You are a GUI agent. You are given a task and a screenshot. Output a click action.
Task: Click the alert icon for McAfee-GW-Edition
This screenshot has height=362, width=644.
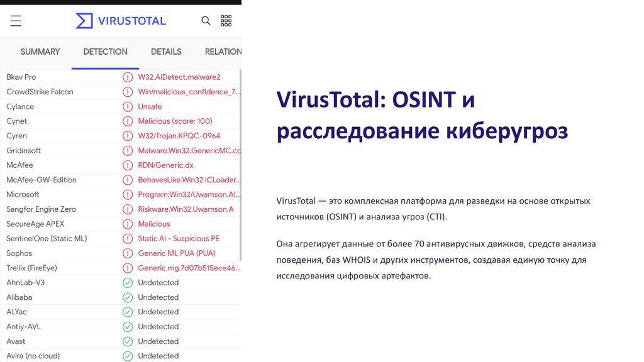[128, 180]
